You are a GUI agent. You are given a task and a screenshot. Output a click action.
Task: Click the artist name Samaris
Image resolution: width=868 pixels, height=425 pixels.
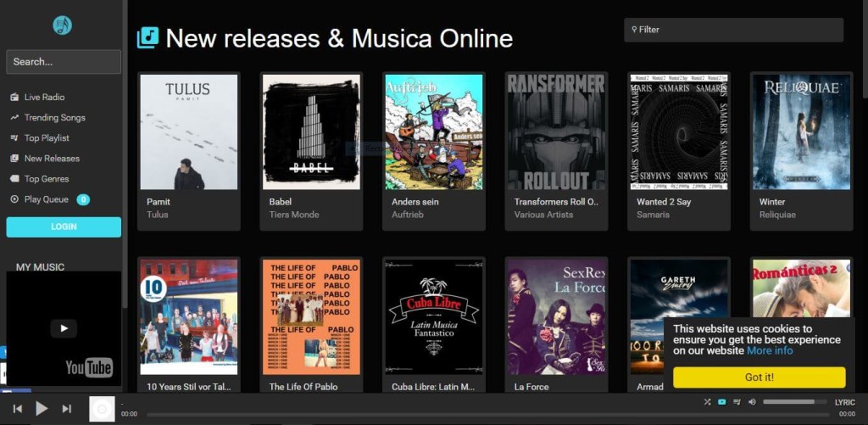pos(654,215)
